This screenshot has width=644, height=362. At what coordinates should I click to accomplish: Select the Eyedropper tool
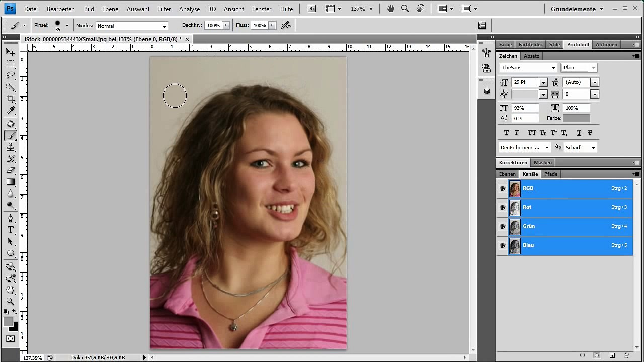[11, 110]
